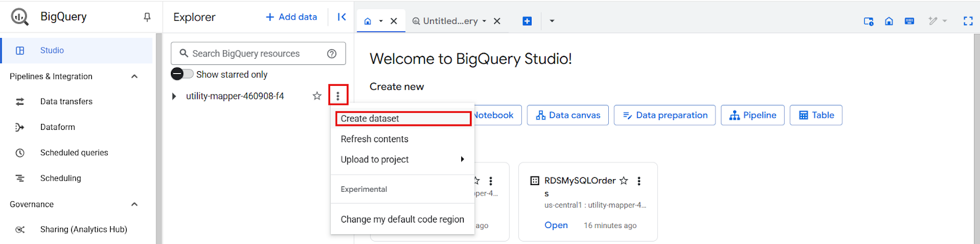Open the Scheduling page
The image size is (980, 244).
click(61, 178)
